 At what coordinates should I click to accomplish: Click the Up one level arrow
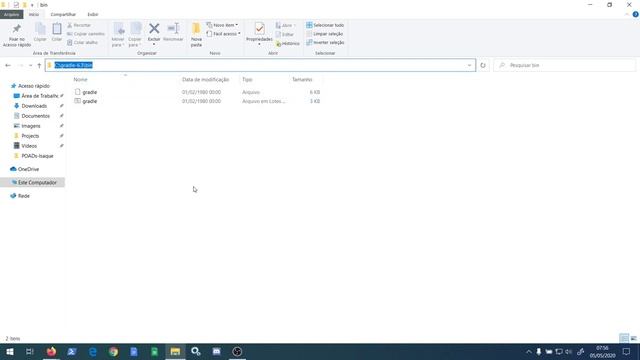tap(39, 65)
